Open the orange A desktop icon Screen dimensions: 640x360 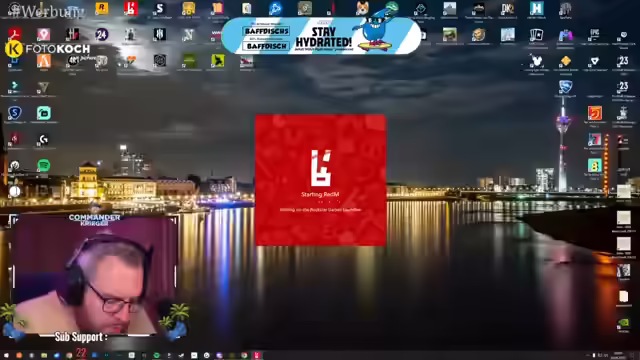pyautogui.click(x=44, y=60)
